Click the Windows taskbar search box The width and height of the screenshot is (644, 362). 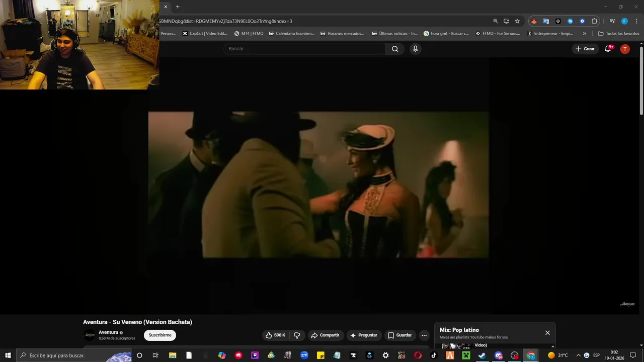tap(73, 355)
